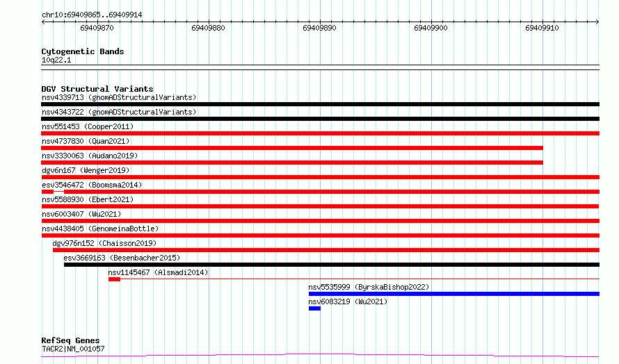This screenshot has height=364, width=619.
Task: Open variant nsv551453 (Cooper2011)
Action: [x=88, y=126]
